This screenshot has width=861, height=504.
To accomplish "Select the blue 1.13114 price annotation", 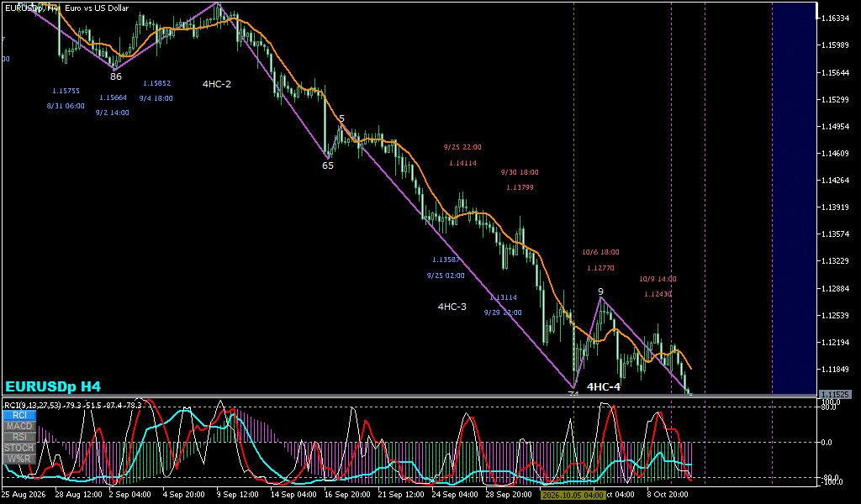I will click(x=504, y=297).
